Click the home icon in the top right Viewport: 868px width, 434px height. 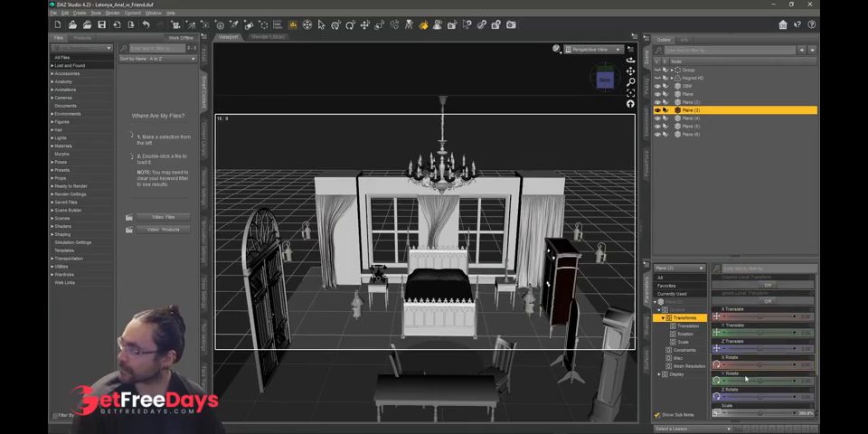[x=783, y=25]
